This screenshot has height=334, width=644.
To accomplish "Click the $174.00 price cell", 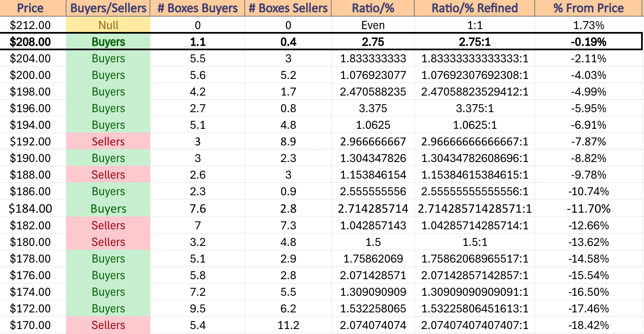I will coord(33,292).
